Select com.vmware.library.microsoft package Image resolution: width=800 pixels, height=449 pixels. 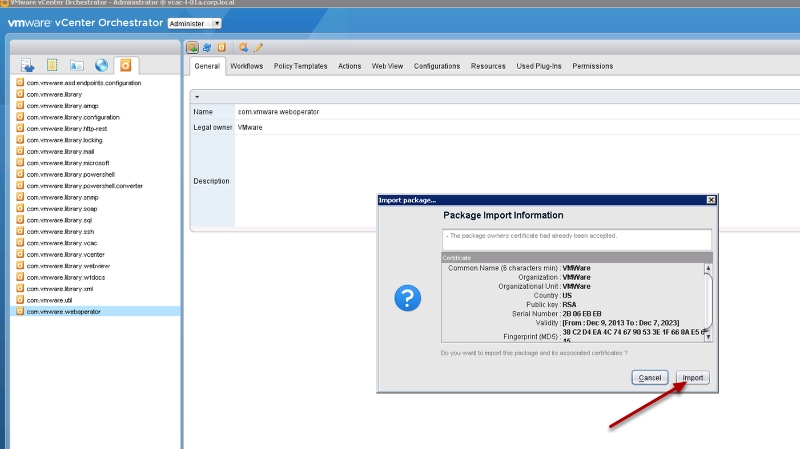click(68, 163)
